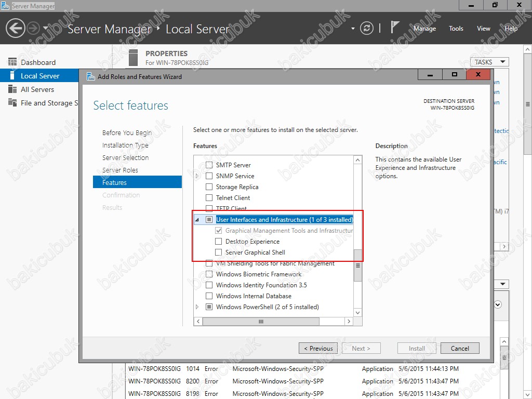Viewport: 532px width, 399px height.
Task: Check the Desktop Experience checkbox
Action: pyautogui.click(x=219, y=241)
